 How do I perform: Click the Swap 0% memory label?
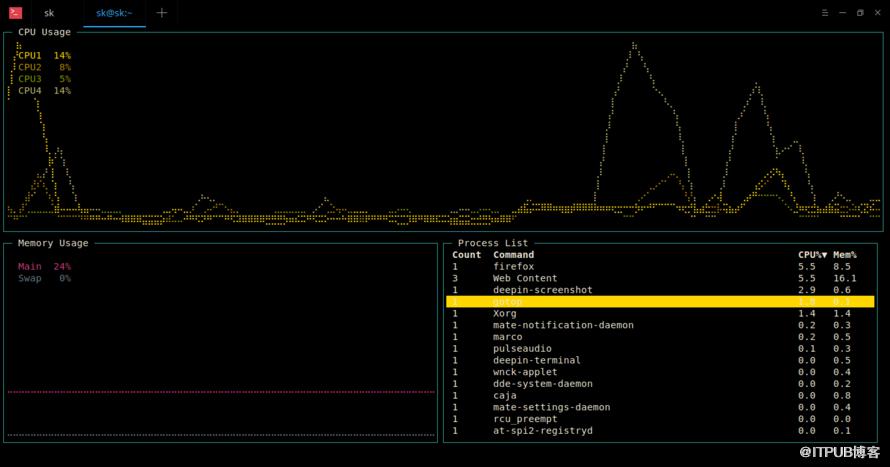(44, 278)
